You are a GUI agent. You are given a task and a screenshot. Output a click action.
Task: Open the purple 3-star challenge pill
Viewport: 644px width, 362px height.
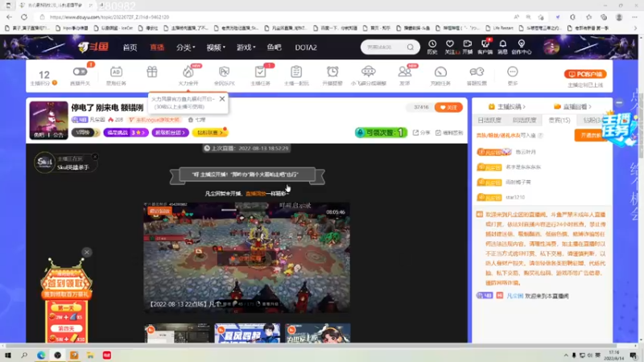click(x=126, y=133)
